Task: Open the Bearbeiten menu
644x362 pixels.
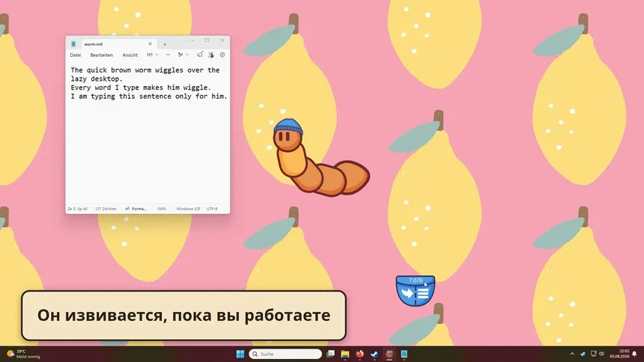Action: [101, 55]
